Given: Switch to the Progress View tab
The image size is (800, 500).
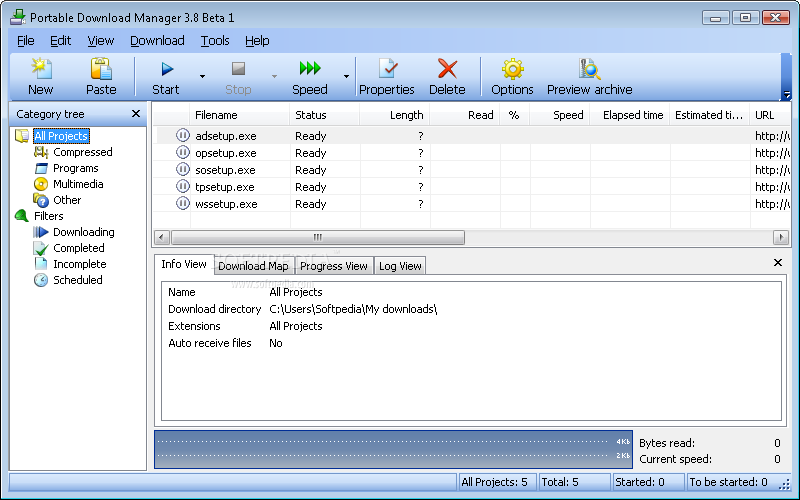Looking at the screenshot, I should click(334, 266).
